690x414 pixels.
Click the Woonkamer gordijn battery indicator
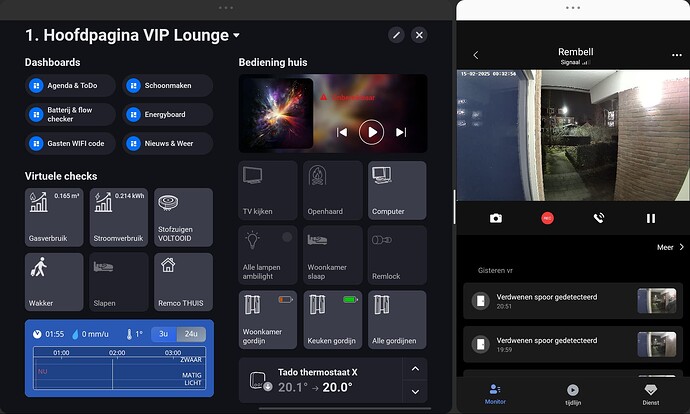coord(285,300)
